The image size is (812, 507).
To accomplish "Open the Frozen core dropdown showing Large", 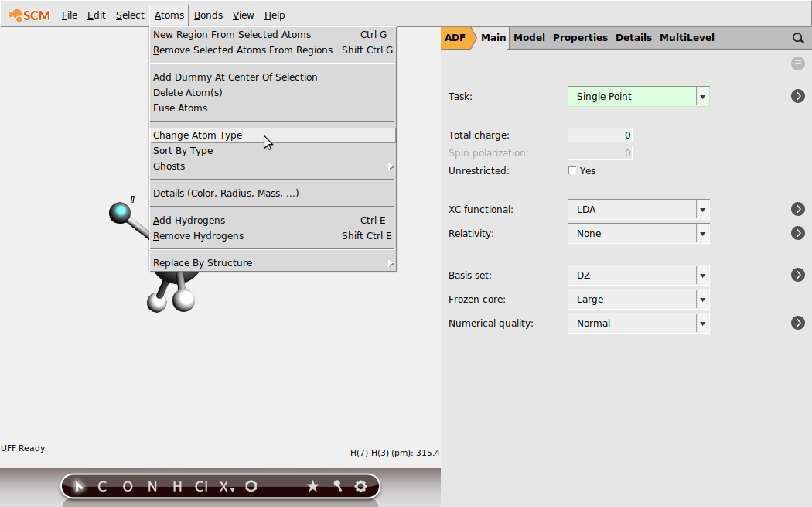I will click(639, 299).
